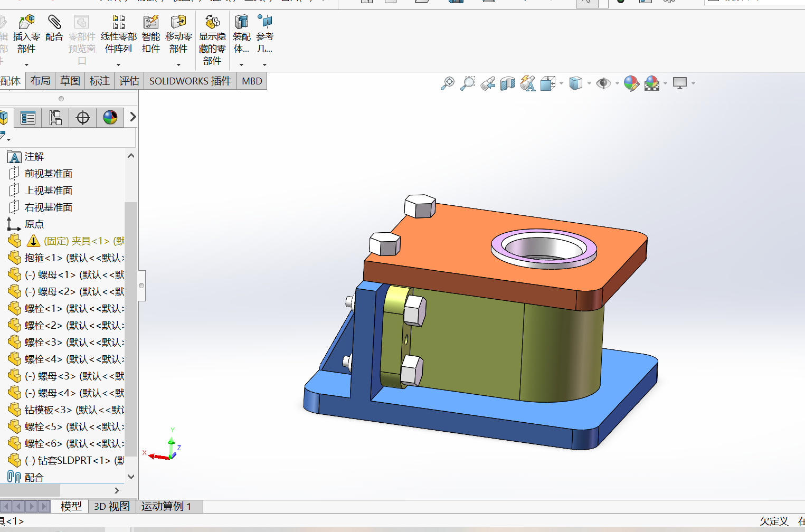This screenshot has width=805, height=532.
Task: Click the Zoom to Fit magnifier icon
Action: pos(448,83)
